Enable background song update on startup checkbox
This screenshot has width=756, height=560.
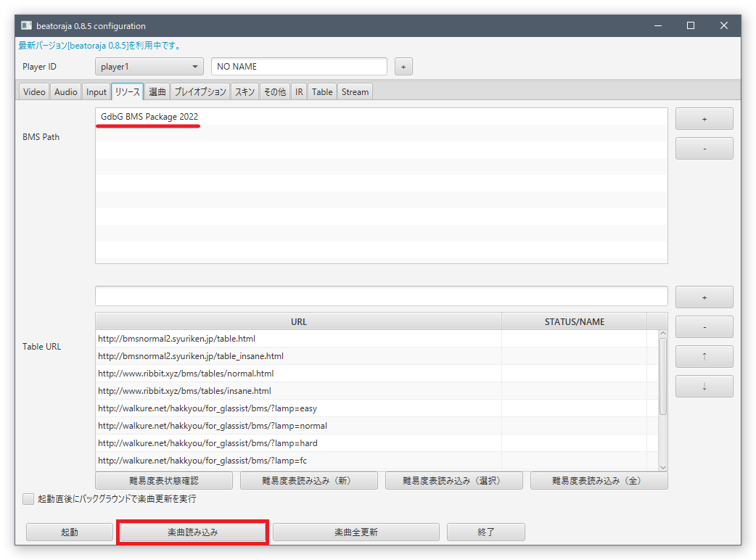[x=28, y=499]
